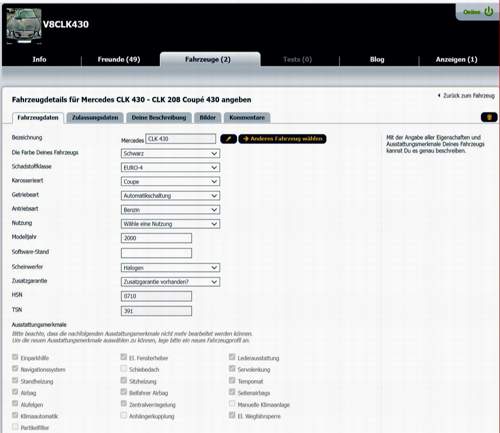Switch to Deine Beschreibung sub-tab
Image resolution: width=500 pixels, height=433 pixels.
pos(159,118)
